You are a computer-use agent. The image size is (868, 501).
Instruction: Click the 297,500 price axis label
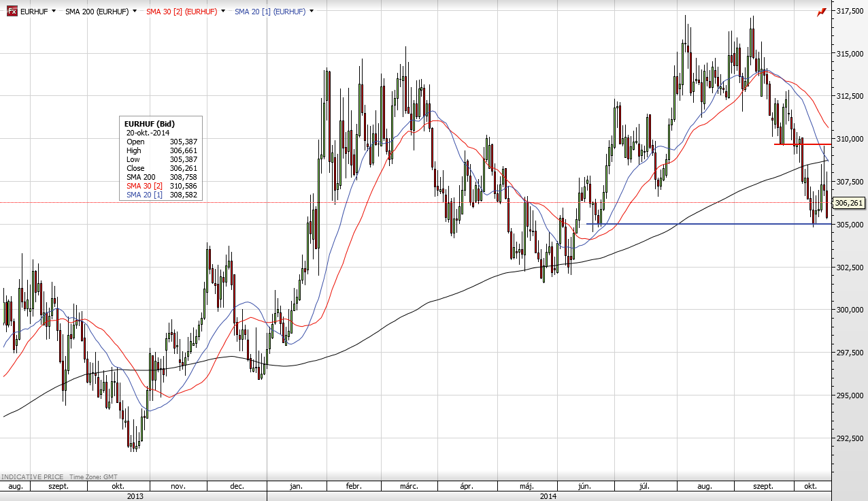850,353
